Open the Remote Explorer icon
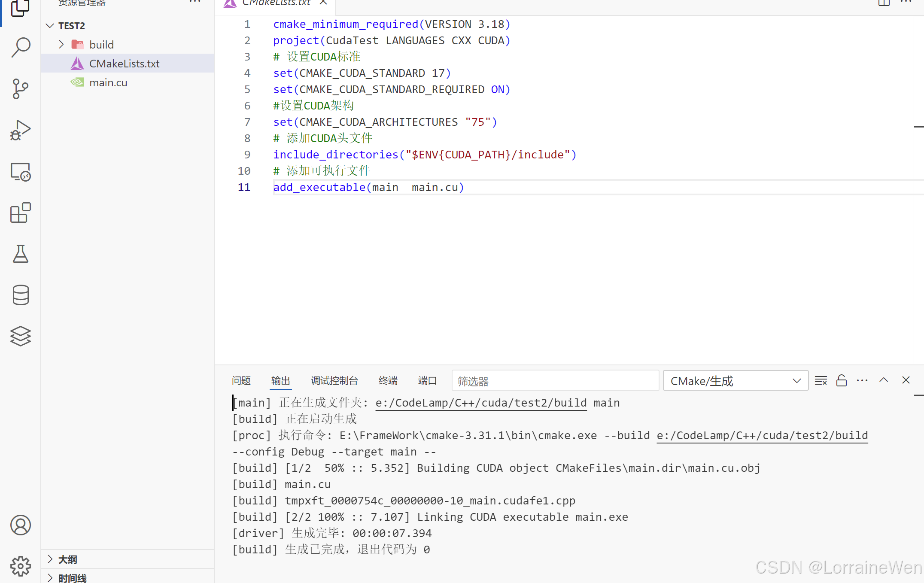Viewport: 924px width, 583px height. [x=20, y=172]
